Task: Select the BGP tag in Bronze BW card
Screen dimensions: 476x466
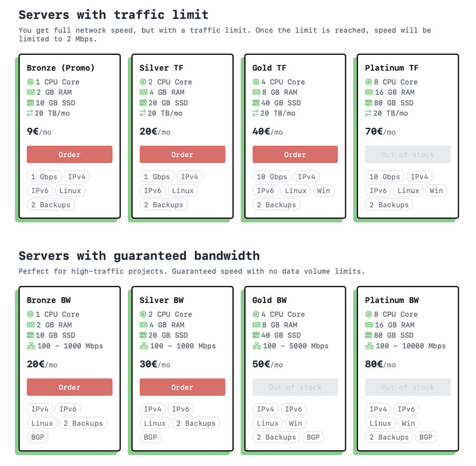Action: pyautogui.click(x=38, y=437)
